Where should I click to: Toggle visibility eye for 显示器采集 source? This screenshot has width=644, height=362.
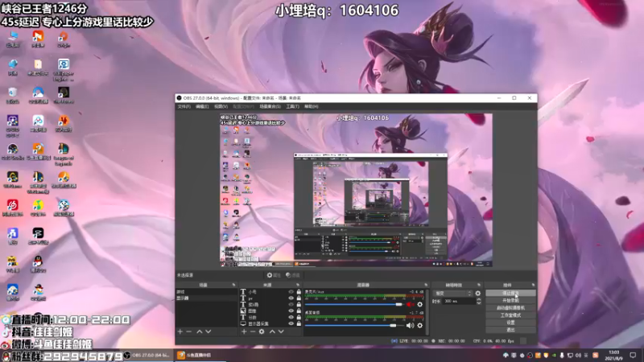coord(291,324)
